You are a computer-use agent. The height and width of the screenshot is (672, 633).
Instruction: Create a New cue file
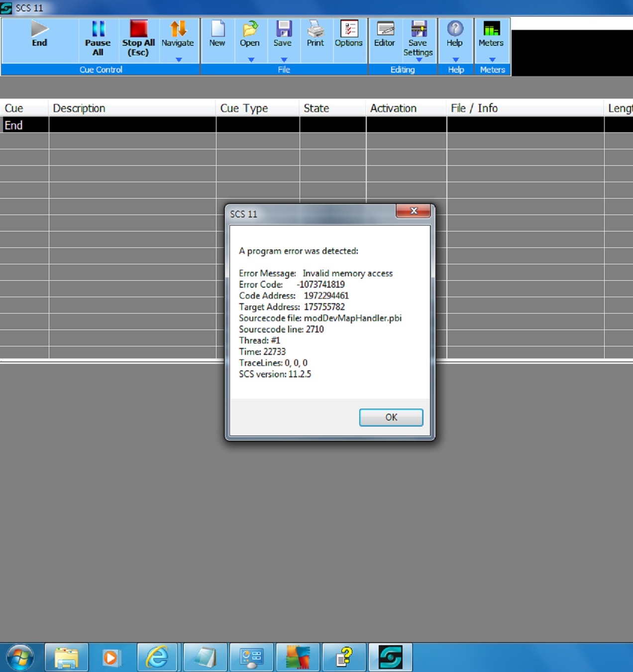point(217,30)
